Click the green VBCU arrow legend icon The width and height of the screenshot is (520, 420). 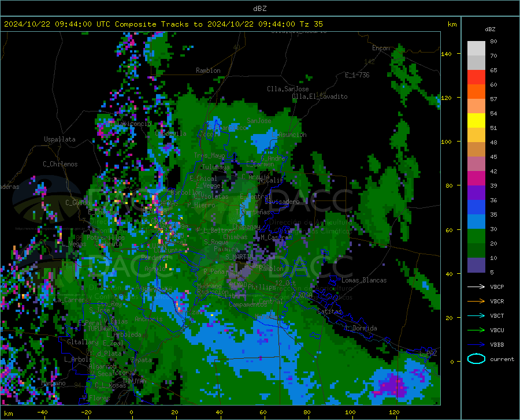point(476,330)
